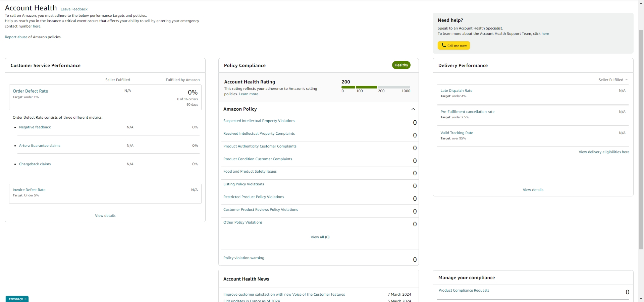Open Late Dispatch Rate link

(456, 90)
